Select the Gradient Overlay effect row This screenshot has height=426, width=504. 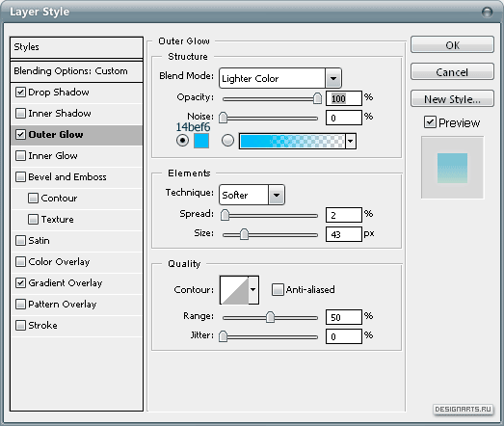click(x=76, y=283)
